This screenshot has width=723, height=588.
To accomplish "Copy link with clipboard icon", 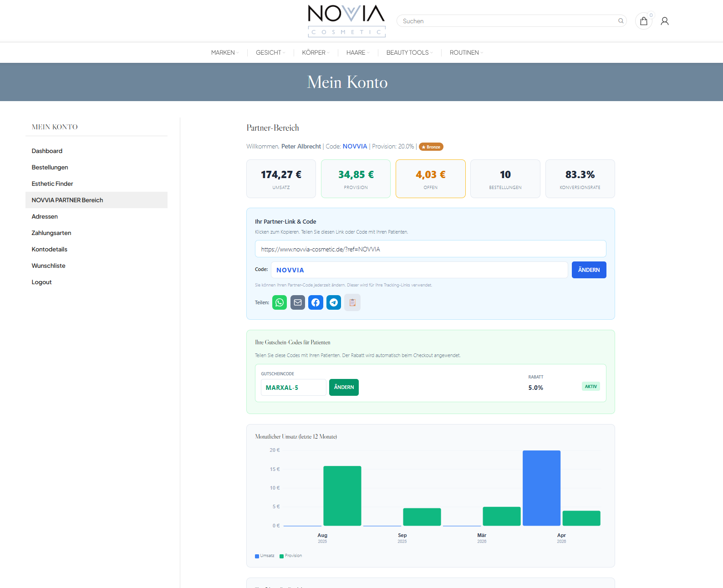I will click(x=352, y=302).
